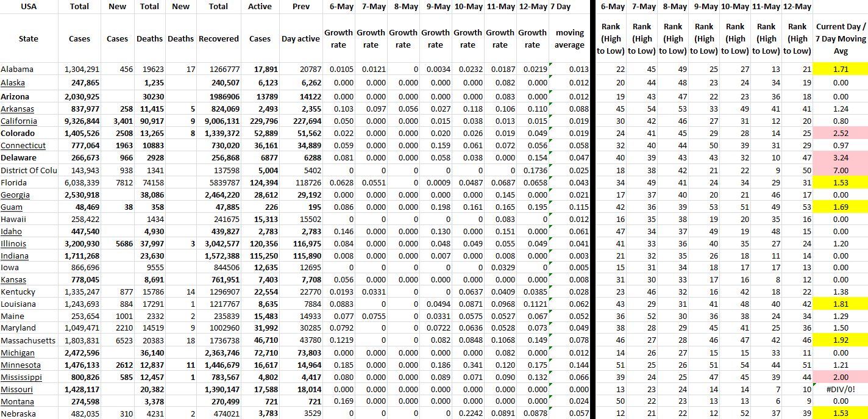
Task: Open the Mississippi state link
Action: pos(21,377)
